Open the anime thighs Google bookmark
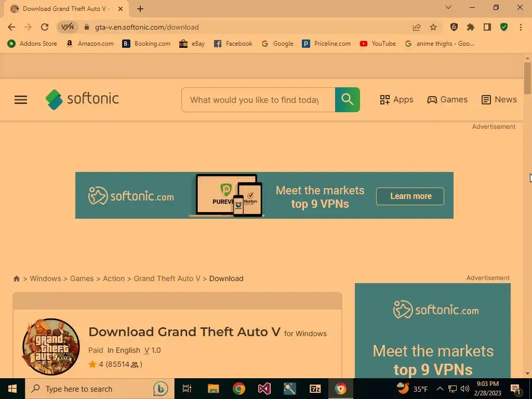This screenshot has height=399, width=532. click(x=440, y=44)
